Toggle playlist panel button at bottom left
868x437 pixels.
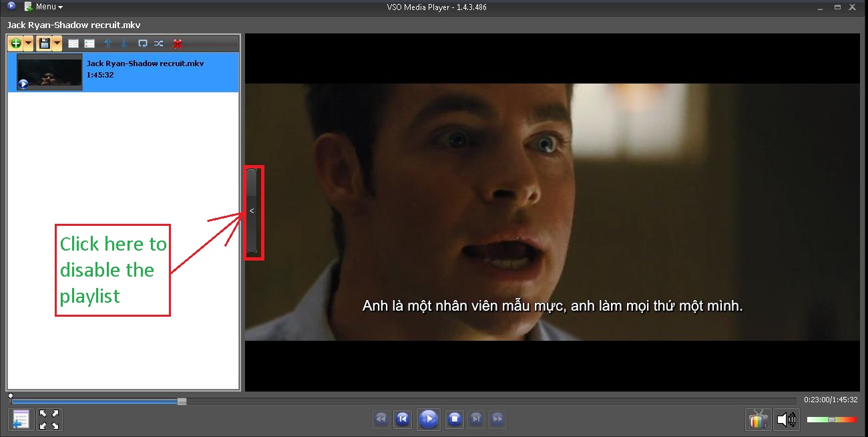pyautogui.click(x=20, y=420)
